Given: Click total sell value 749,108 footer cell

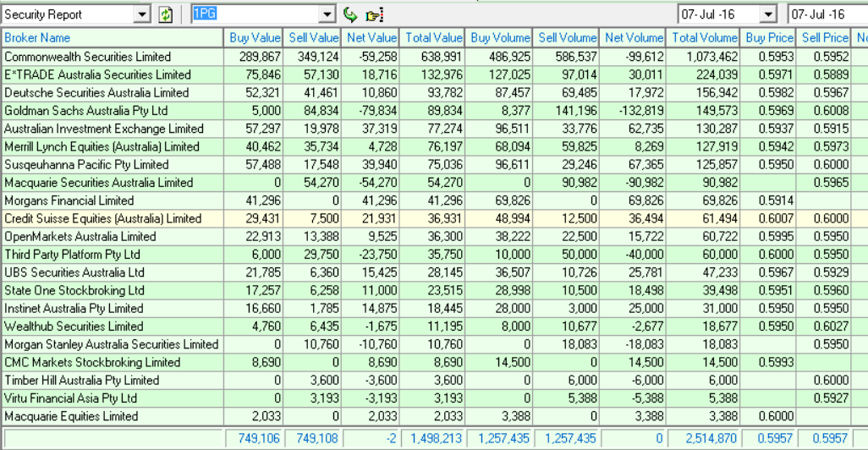Looking at the screenshot, I should [x=312, y=438].
